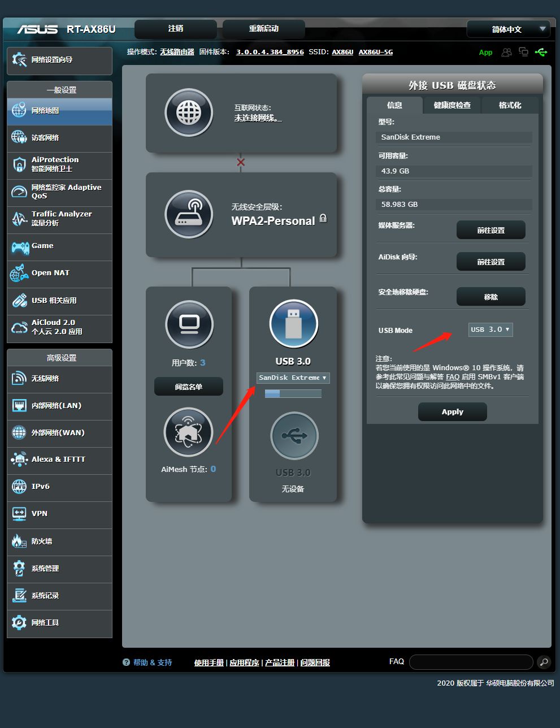Click the Apply button
The image size is (560, 728).
click(453, 412)
